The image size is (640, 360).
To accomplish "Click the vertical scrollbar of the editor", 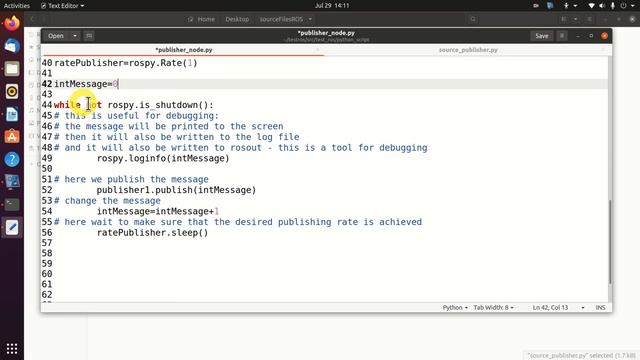I will [x=610, y=242].
